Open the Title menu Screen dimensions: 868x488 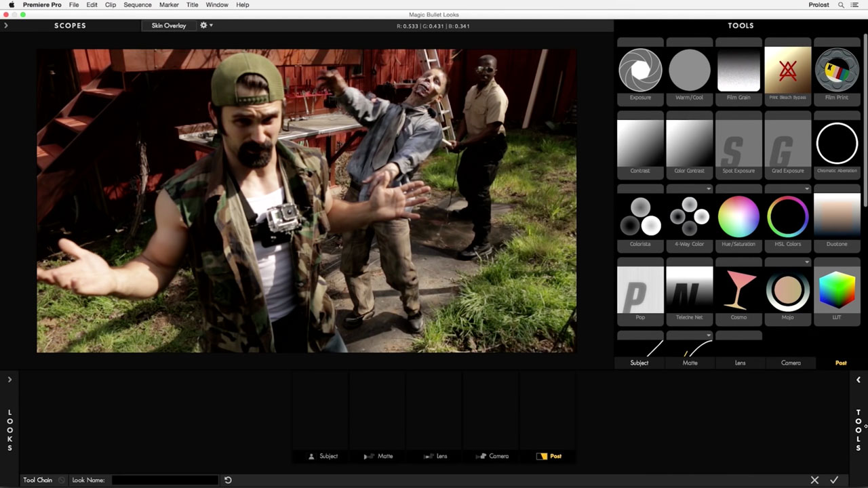click(x=193, y=5)
